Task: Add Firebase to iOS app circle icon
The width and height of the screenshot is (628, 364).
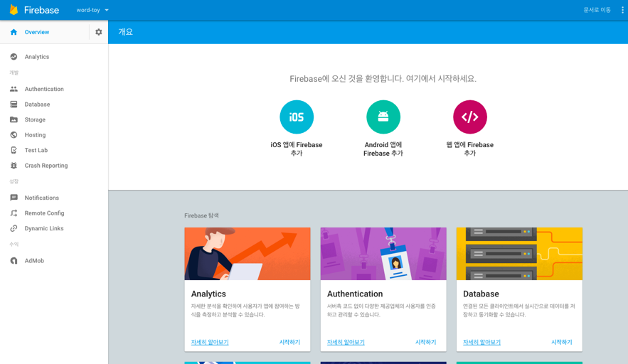Action: pos(297,117)
